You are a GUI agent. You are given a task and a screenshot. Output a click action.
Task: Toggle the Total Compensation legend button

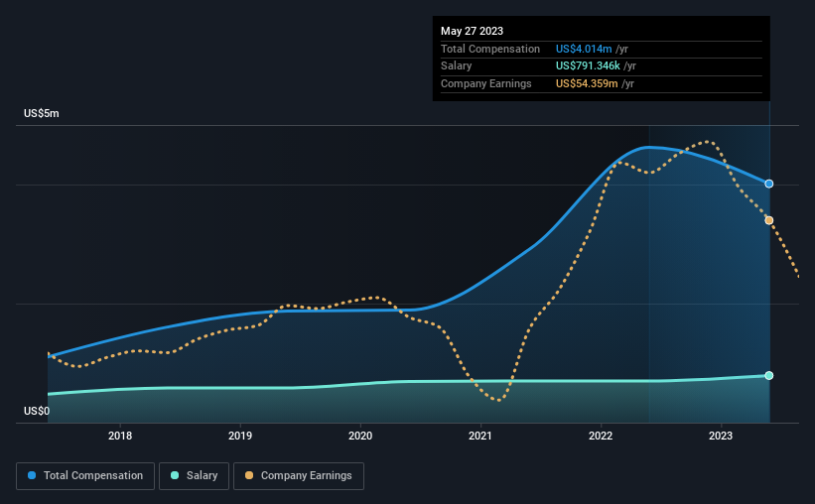point(85,476)
